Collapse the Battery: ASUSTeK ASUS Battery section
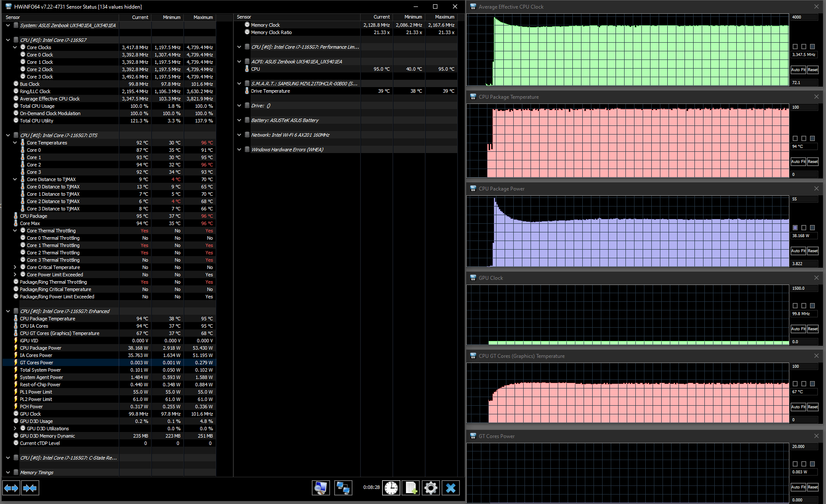Image resolution: width=826 pixels, height=504 pixels. point(239,120)
